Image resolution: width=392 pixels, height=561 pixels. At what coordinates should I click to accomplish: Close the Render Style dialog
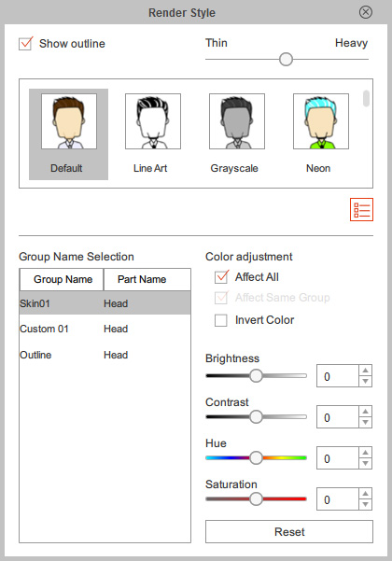pyautogui.click(x=366, y=12)
